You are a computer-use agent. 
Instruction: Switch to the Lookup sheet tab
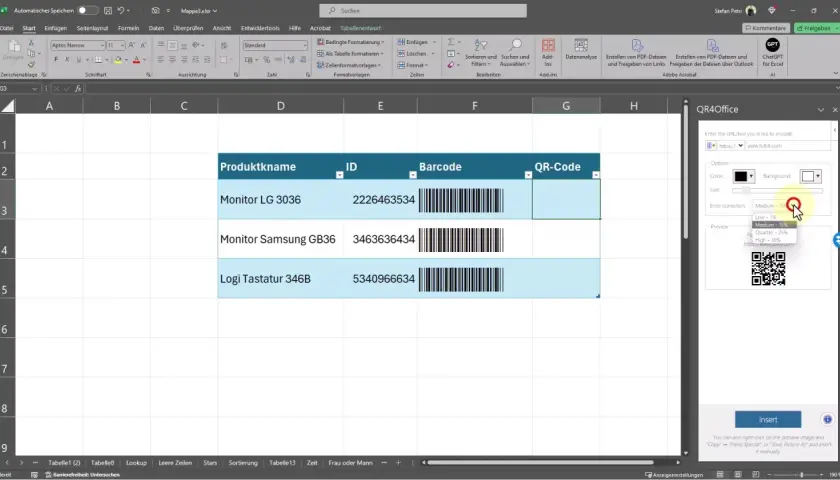[136, 462]
